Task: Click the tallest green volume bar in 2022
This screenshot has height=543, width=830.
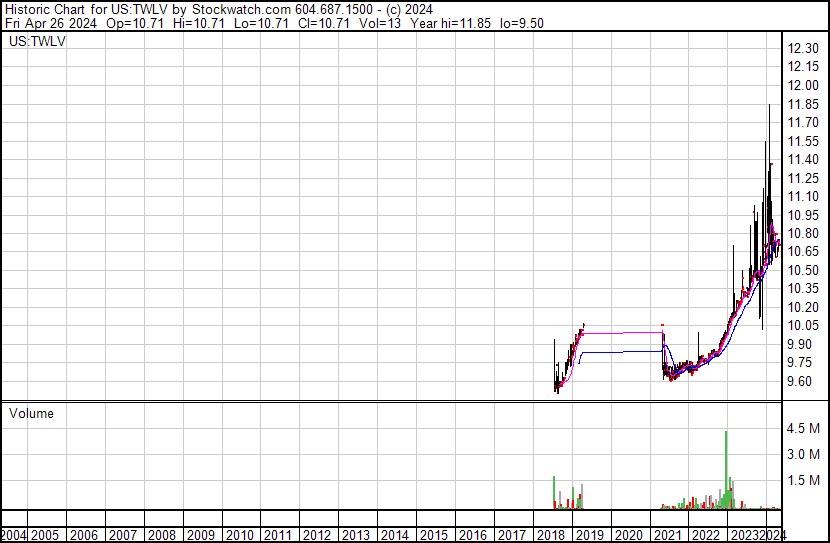Action: click(726, 470)
